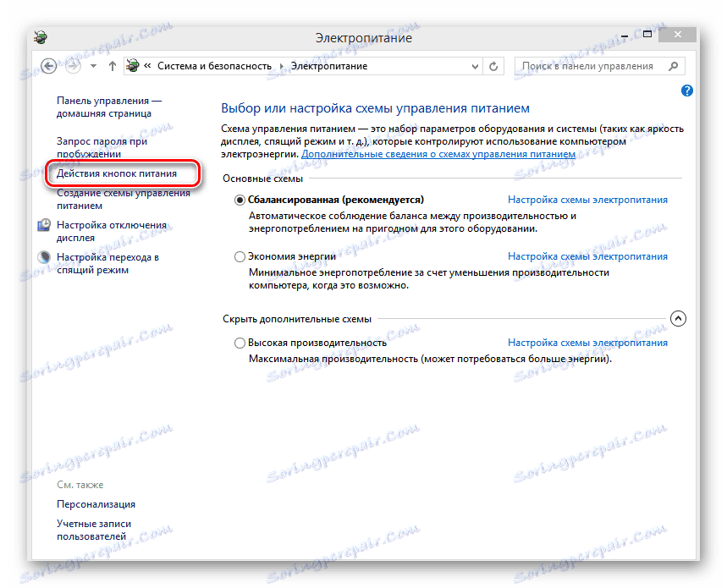Open Создание схемы управления питанием

pyautogui.click(x=124, y=200)
